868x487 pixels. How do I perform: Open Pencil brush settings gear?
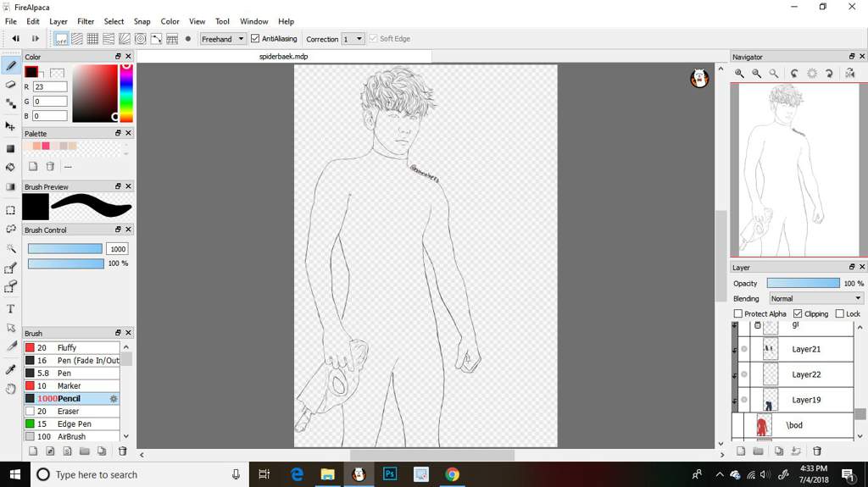[x=114, y=398]
